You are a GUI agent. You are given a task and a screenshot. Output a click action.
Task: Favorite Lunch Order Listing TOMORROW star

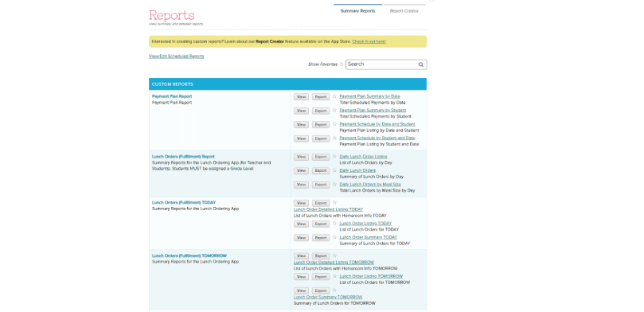click(334, 276)
